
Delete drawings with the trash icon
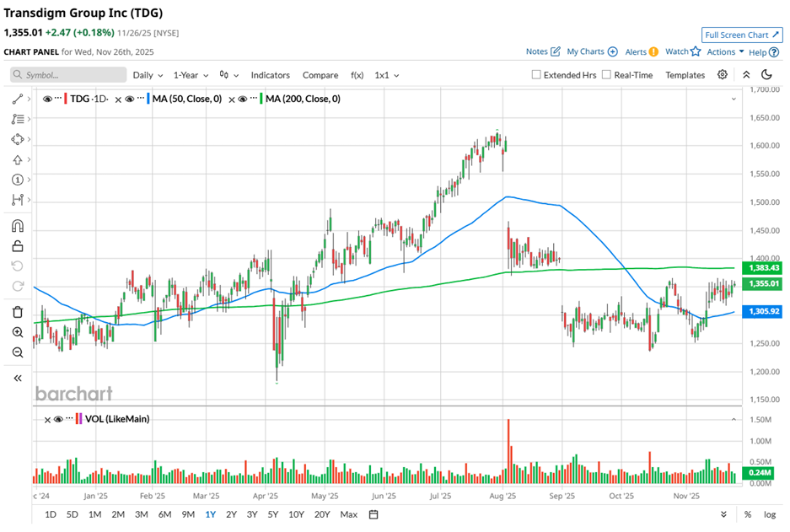point(17,312)
